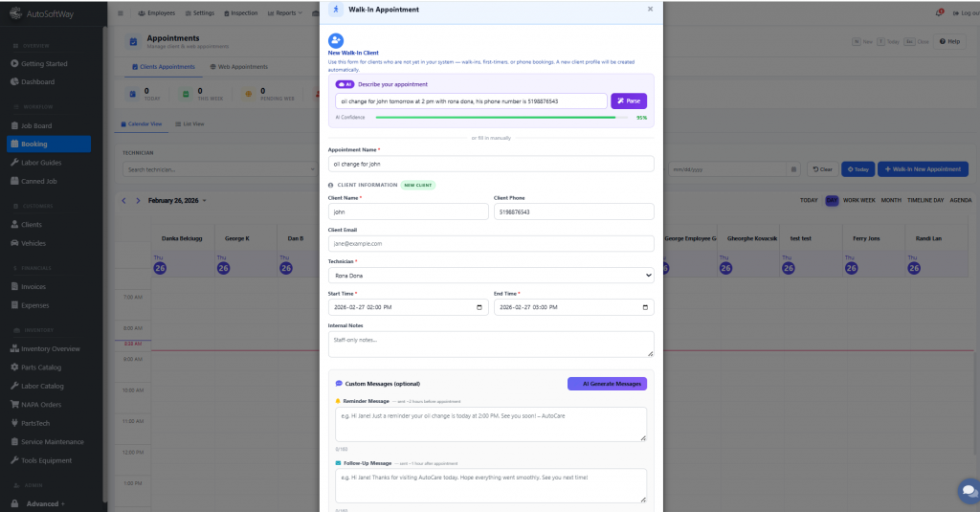Click the AI Generate Messages button
The height and width of the screenshot is (512, 980).
(x=607, y=384)
